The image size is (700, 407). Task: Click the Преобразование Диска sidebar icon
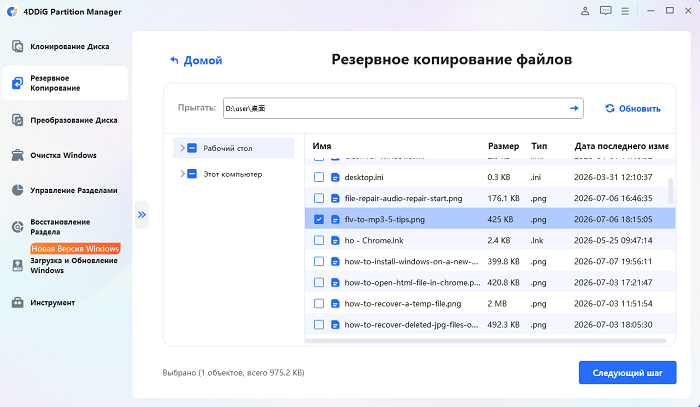coord(17,120)
